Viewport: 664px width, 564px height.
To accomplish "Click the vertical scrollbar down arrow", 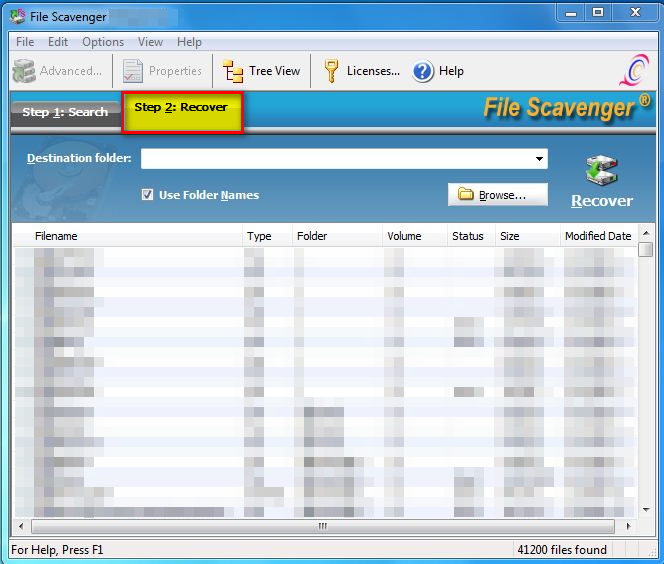I will (x=646, y=509).
